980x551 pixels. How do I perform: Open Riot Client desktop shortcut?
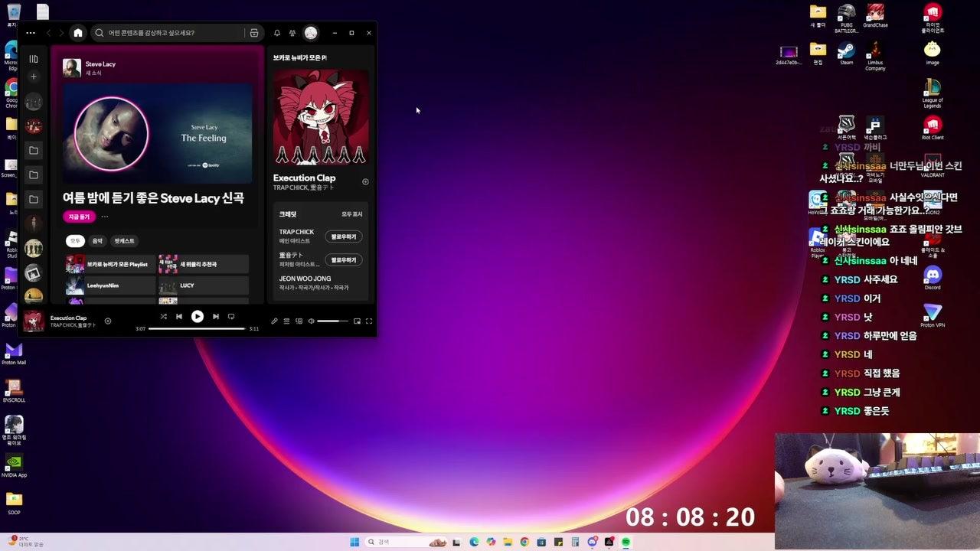pyautogui.click(x=933, y=128)
